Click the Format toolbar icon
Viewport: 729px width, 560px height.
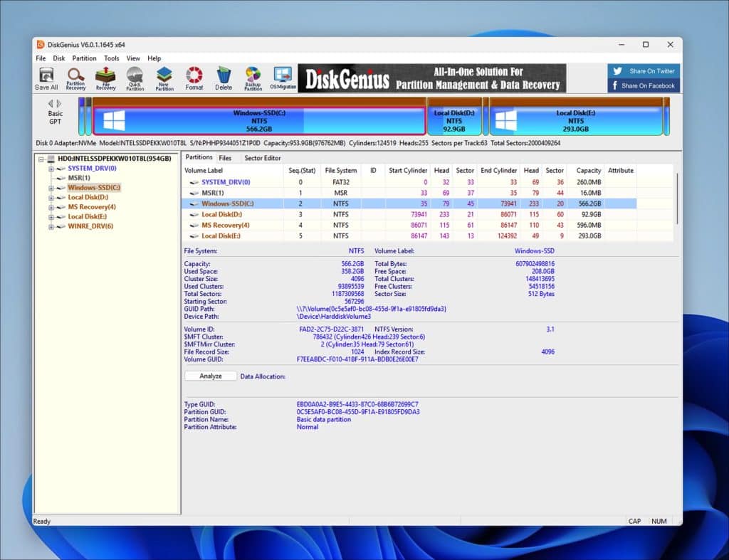[194, 78]
